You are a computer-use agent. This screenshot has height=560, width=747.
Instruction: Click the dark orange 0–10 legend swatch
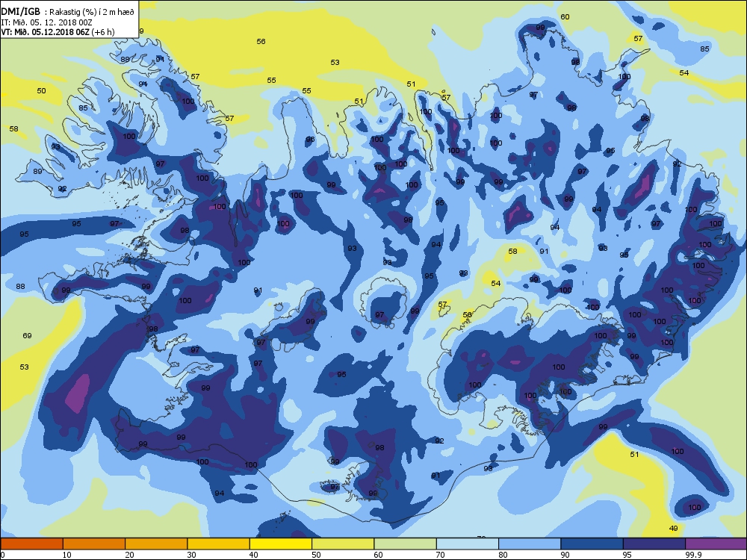click(x=31, y=544)
